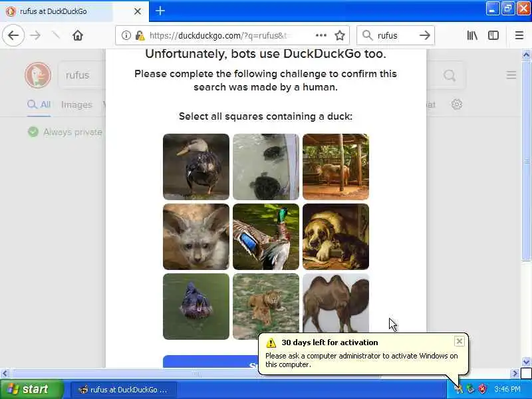This screenshot has width=532, height=399.
Task: Submit search with the go arrow in search box
Action: [424, 35]
